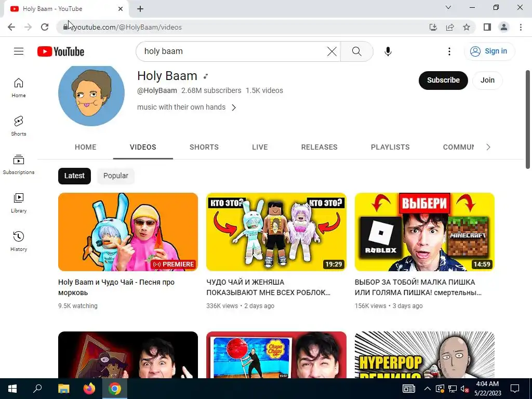Bookmark this page with the star icon
Image resolution: width=532 pixels, height=399 pixels.
pos(467,27)
